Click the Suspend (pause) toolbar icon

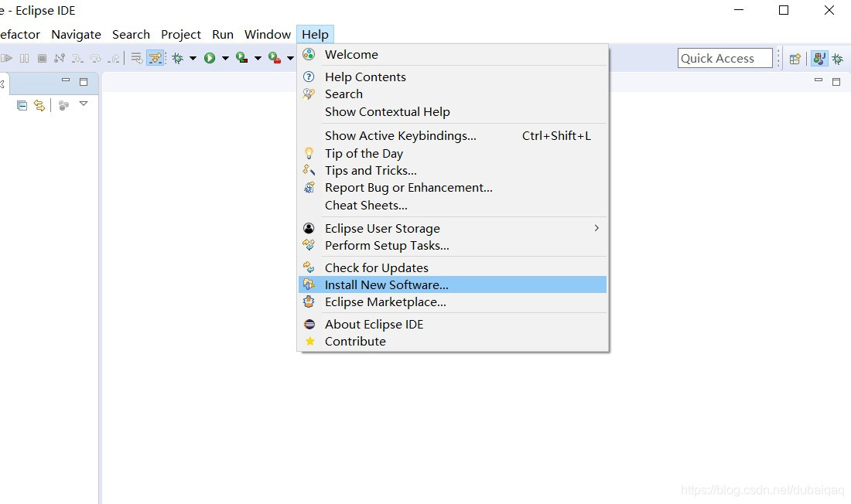coord(25,58)
